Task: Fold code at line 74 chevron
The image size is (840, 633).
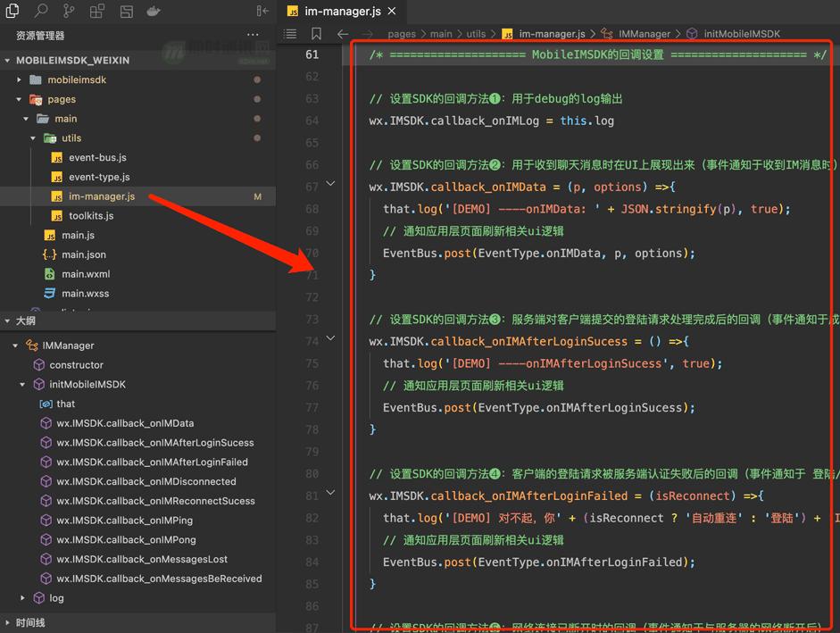Action: pos(330,339)
